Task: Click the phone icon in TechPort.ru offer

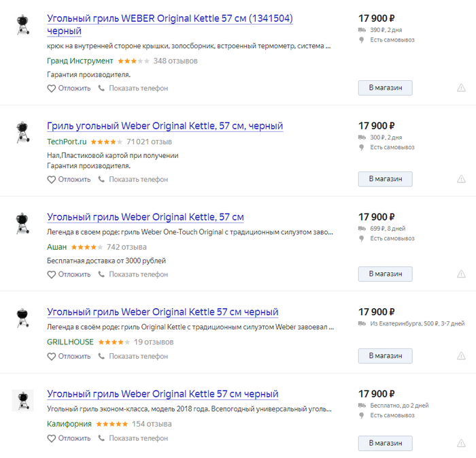Action: 102,180
